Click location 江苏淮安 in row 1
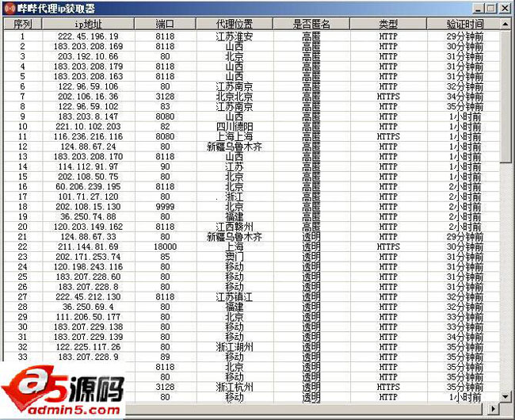515x420 pixels. [235, 36]
